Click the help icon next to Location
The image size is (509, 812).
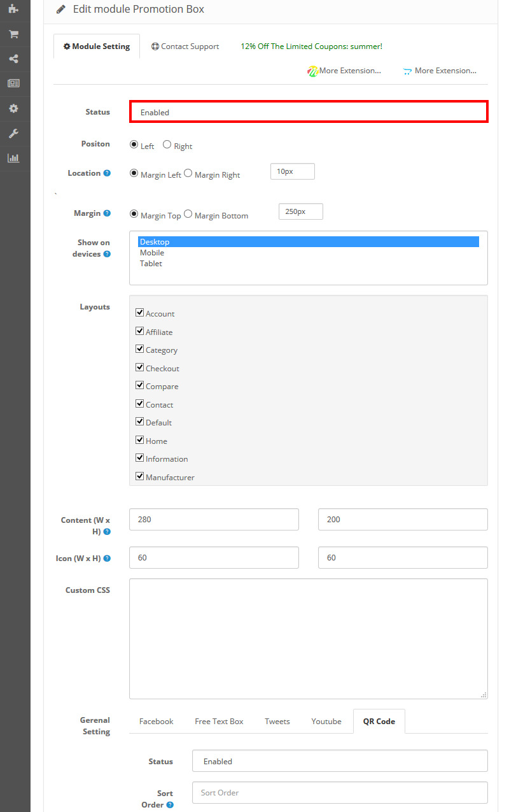107,173
